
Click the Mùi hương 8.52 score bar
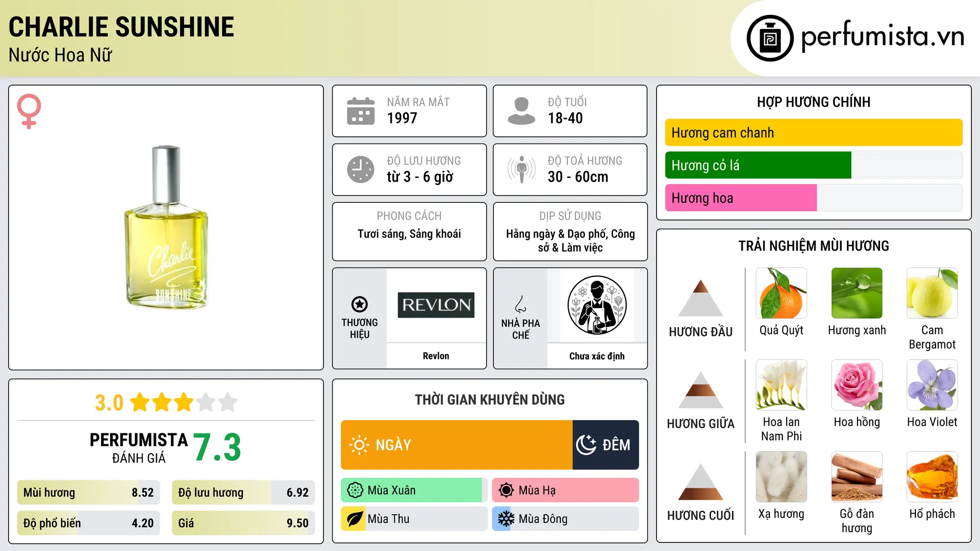coord(89,493)
